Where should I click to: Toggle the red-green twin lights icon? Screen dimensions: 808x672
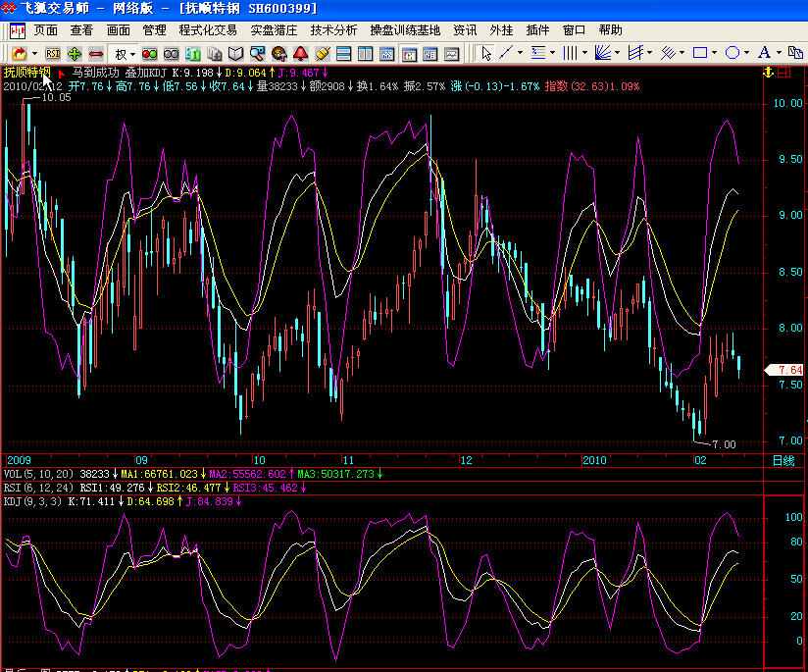150,53
